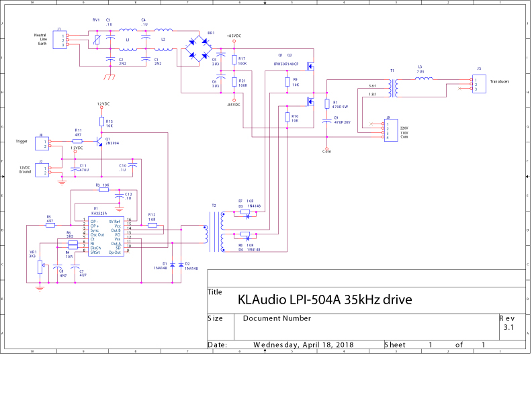Select the C6 3U3 capacitor symbol
This screenshot has width=532, height=411.
pyautogui.click(x=221, y=77)
